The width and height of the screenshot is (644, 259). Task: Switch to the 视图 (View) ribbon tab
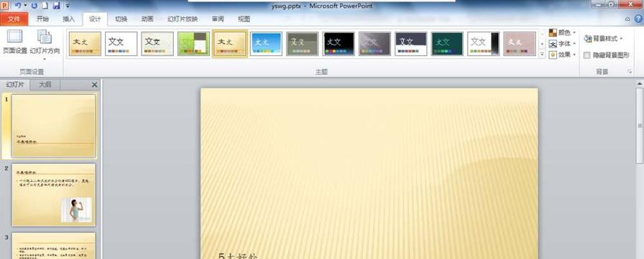(244, 19)
